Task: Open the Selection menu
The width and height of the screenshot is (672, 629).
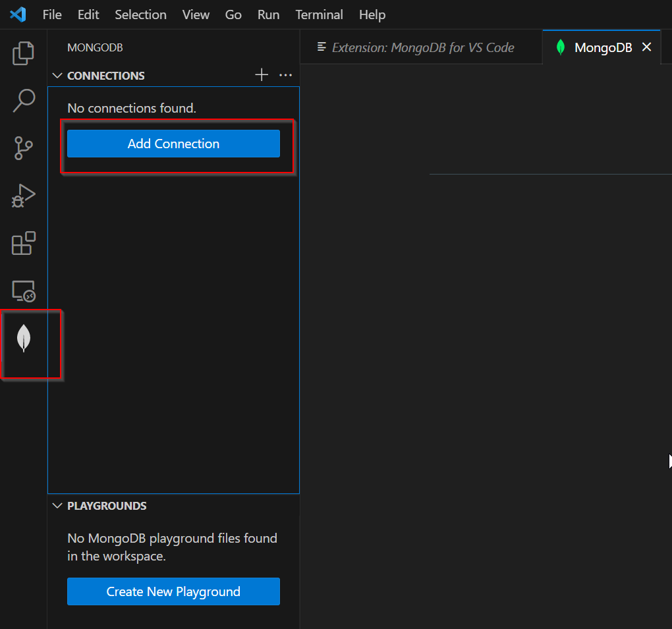Action: [x=140, y=14]
